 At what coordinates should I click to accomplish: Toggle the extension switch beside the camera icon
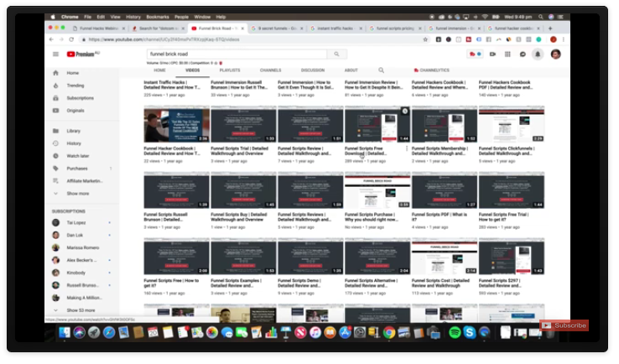tap(475, 54)
